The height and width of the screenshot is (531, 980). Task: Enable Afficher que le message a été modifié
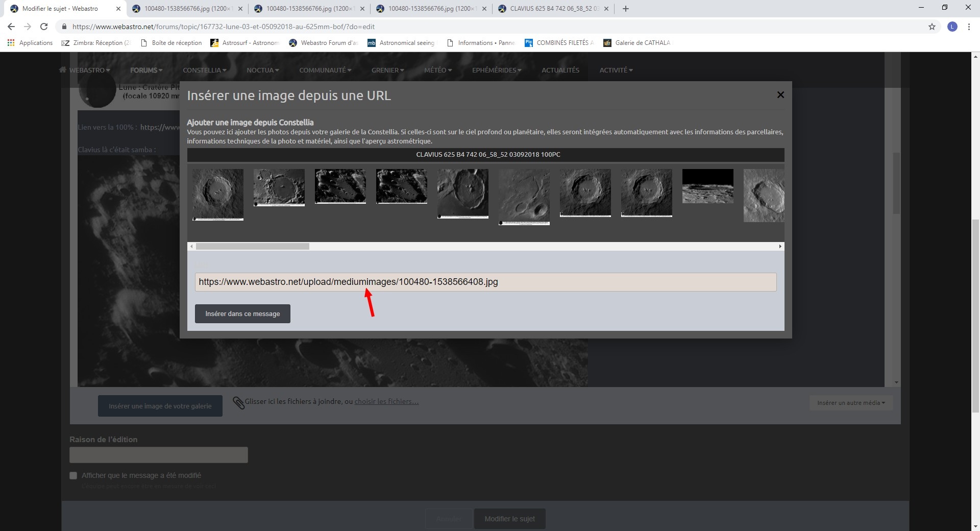click(x=73, y=475)
